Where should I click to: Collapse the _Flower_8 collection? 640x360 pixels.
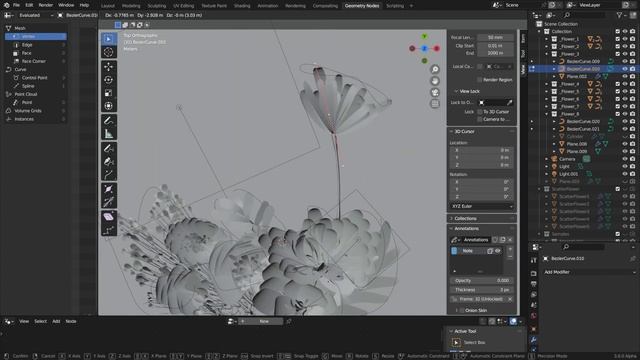[547, 114]
